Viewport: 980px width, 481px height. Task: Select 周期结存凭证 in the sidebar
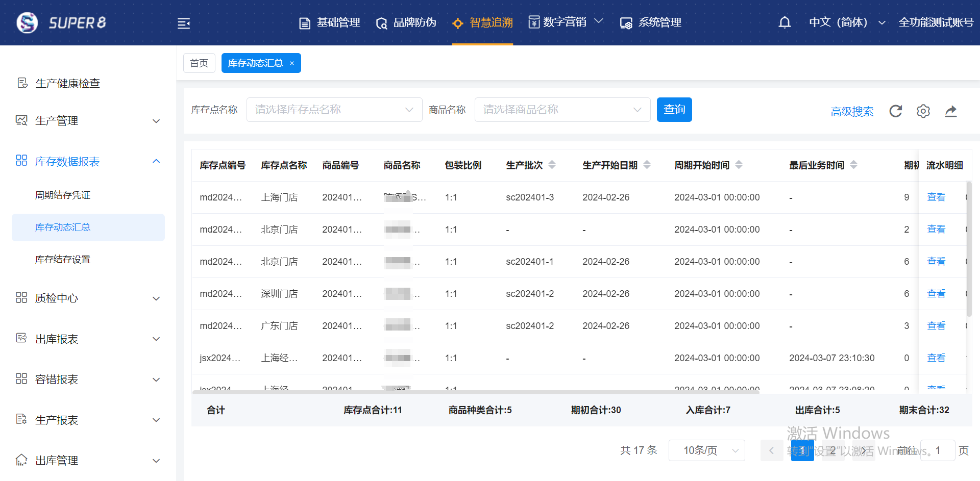(x=63, y=195)
